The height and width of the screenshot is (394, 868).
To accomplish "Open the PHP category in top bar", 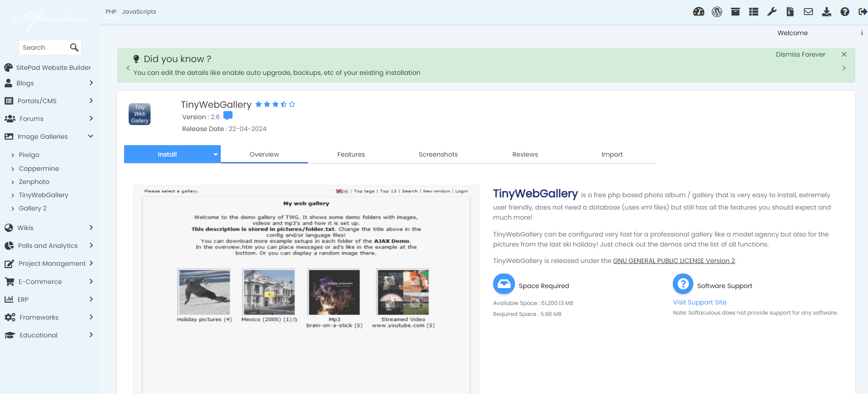I will pos(111,11).
